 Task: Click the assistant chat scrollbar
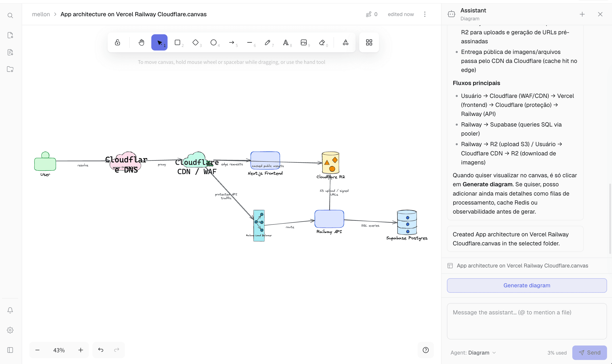(x=610, y=218)
